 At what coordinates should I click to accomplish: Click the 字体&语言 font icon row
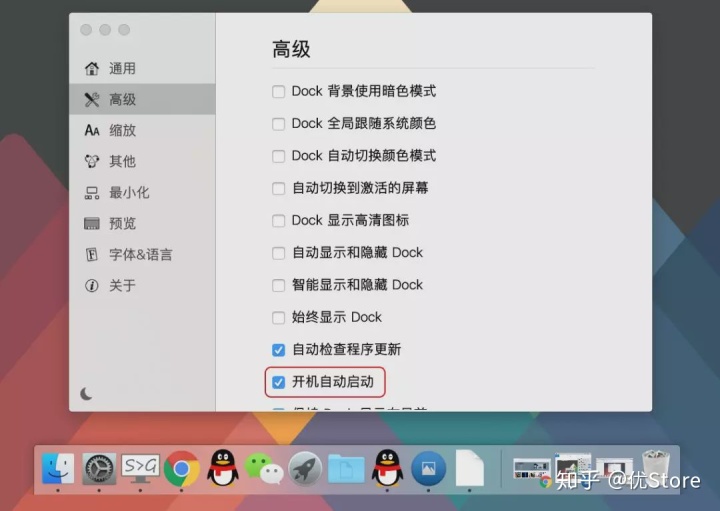142,254
